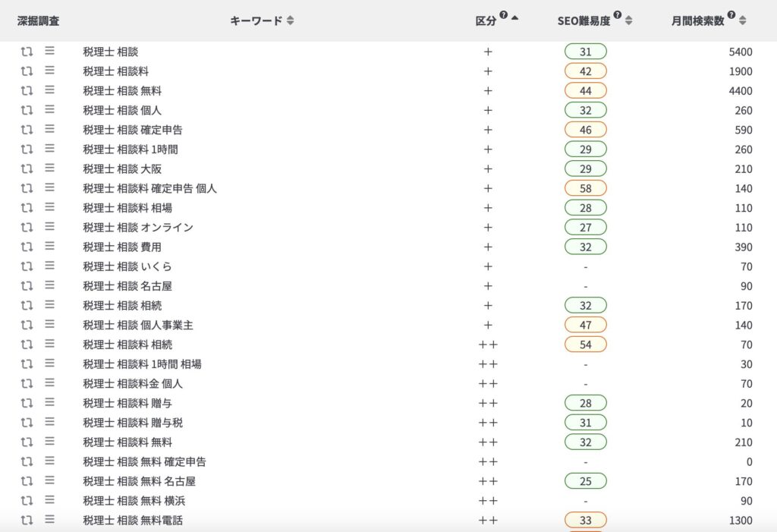The image size is (777, 532).
Task: Sort the table by キーワード column arrows
Action: pos(291,21)
